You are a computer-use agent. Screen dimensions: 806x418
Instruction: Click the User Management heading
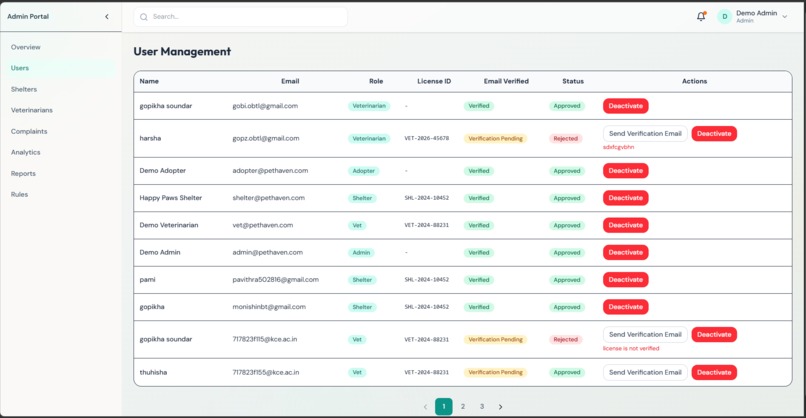pos(182,51)
